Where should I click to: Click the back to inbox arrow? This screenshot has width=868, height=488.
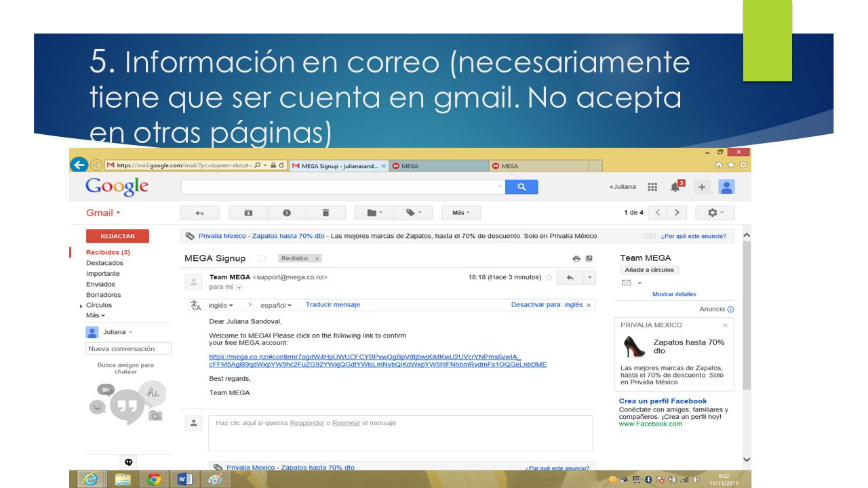pos(199,213)
